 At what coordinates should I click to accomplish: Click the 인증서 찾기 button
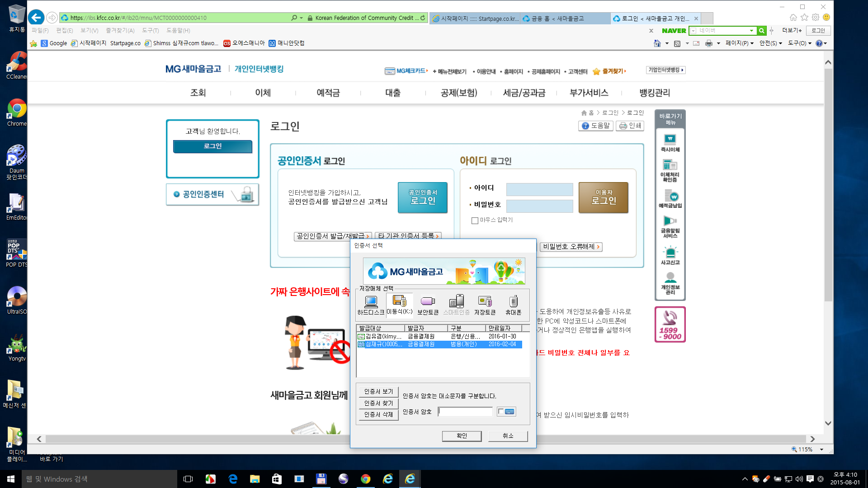[x=378, y=403]
